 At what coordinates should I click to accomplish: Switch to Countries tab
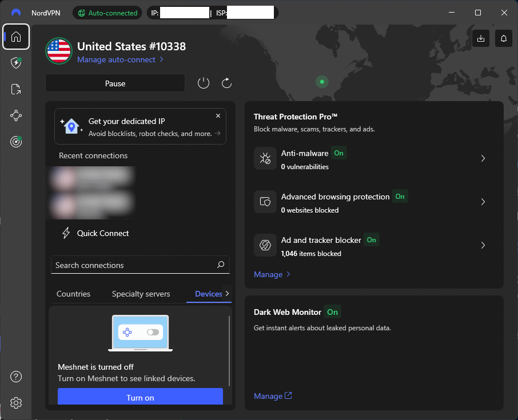click(73, 294)
